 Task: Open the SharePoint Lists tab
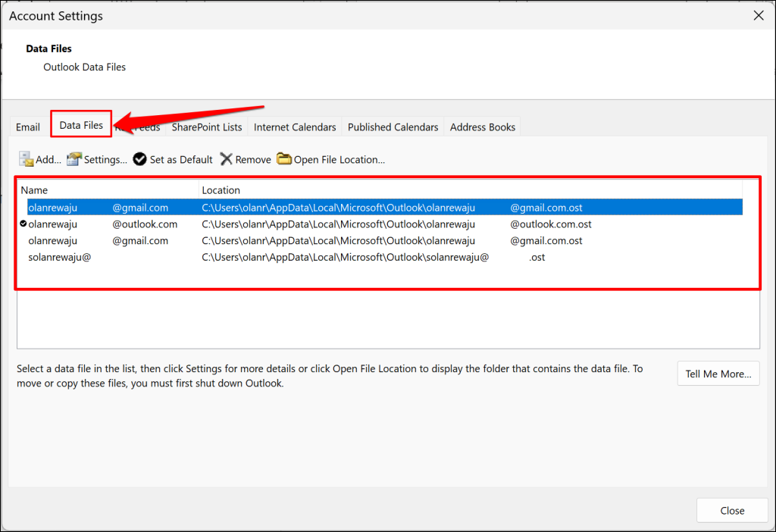[x=207, y=127]
